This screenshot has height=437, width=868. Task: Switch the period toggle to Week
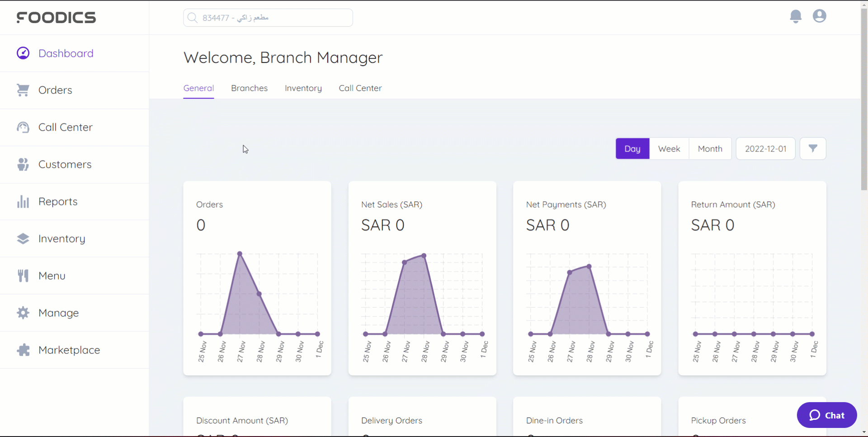pyautogui.click(x=669, y=149)
